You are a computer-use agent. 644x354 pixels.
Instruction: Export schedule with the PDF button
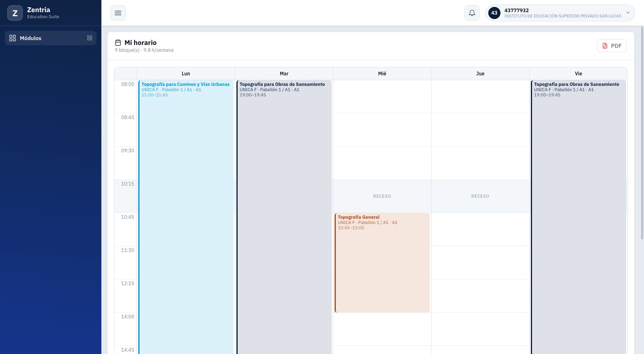click(x=612, y=46)
